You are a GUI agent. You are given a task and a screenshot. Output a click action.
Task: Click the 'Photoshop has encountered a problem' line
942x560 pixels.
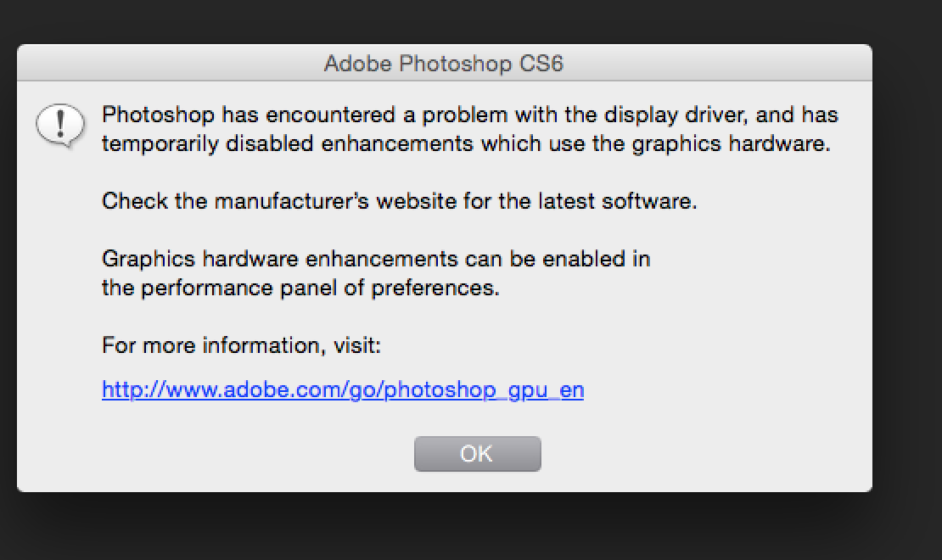tap(470, 115)
